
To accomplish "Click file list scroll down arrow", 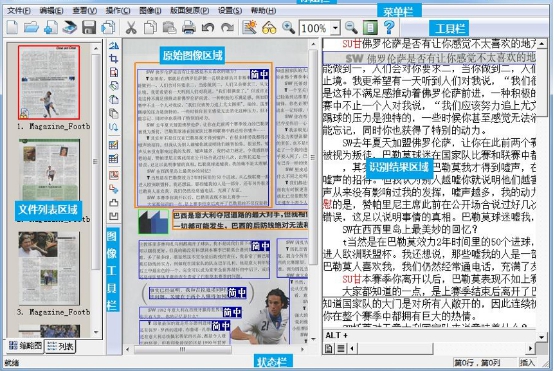I will click(x=96, y=332).
